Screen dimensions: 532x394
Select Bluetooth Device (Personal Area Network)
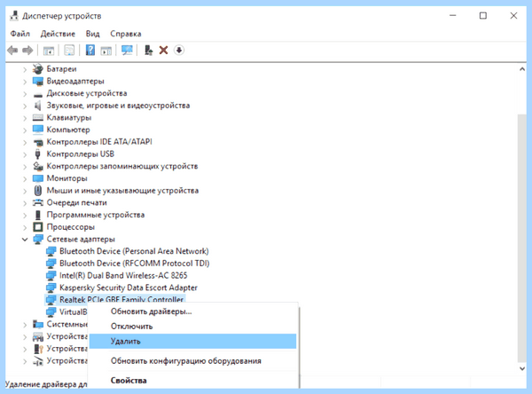(134, 251)
